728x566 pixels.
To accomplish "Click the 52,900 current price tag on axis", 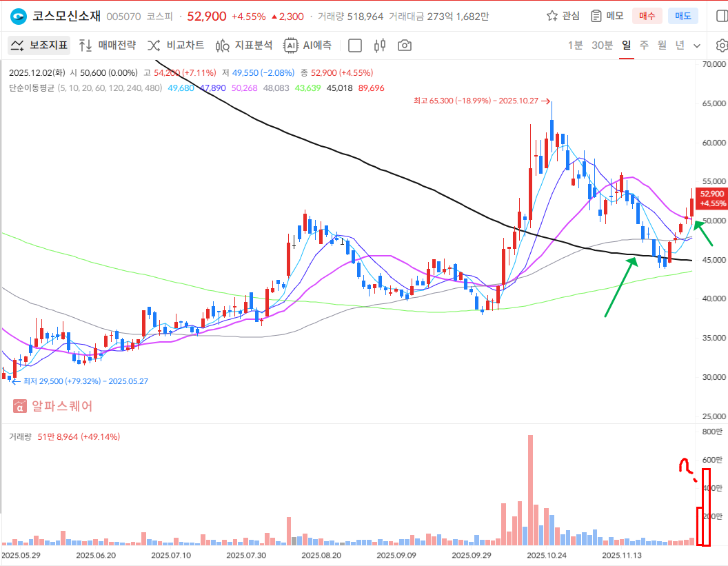I will click(711, 198).
